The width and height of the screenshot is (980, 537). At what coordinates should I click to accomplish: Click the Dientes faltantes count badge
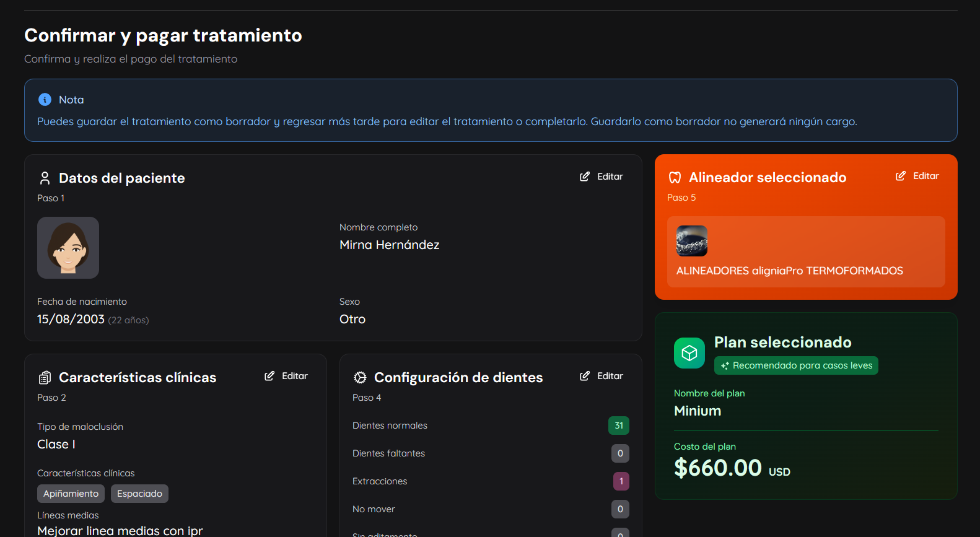click(x=620, y=453)
